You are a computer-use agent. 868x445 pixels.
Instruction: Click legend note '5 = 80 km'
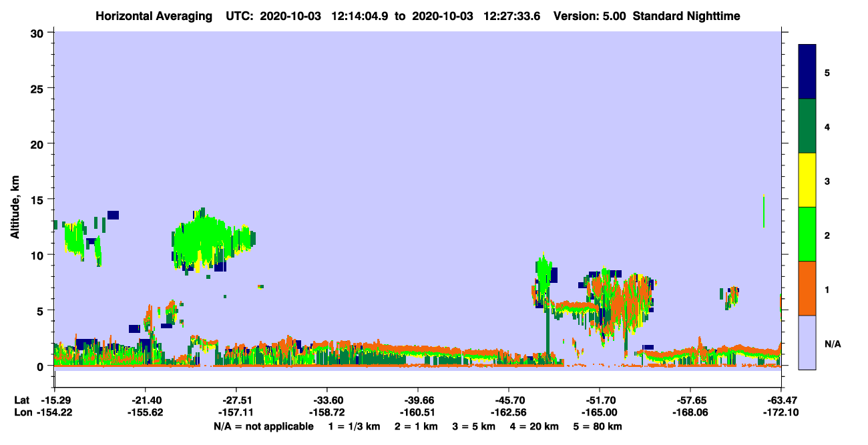(598, 426)
